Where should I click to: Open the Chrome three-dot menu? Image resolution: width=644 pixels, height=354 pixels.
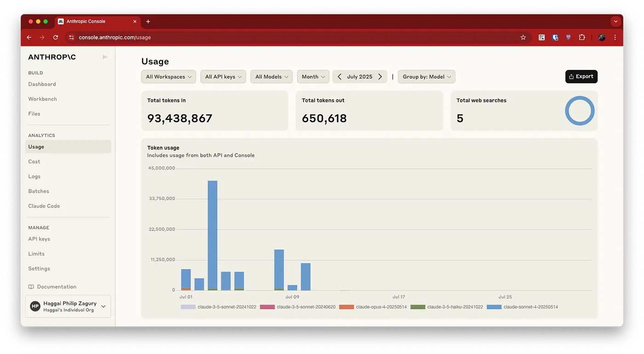click(615, 38)
